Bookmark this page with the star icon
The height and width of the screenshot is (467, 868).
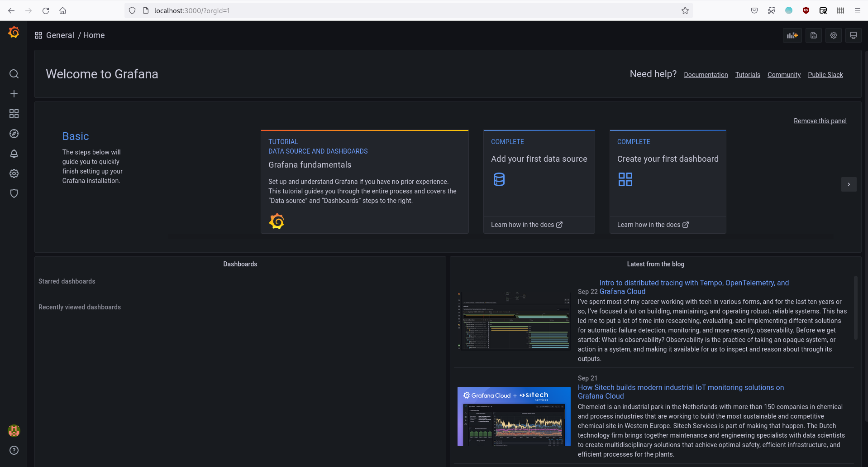(685, 10)
